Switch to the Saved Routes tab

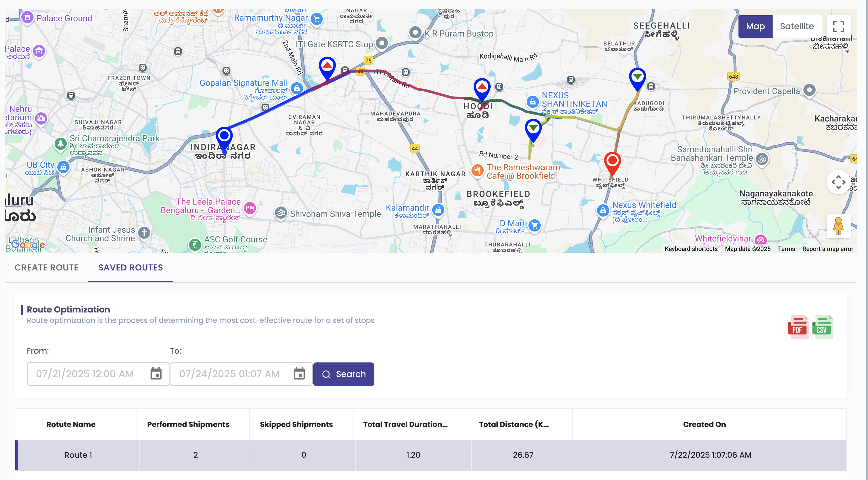click(130, 267)
